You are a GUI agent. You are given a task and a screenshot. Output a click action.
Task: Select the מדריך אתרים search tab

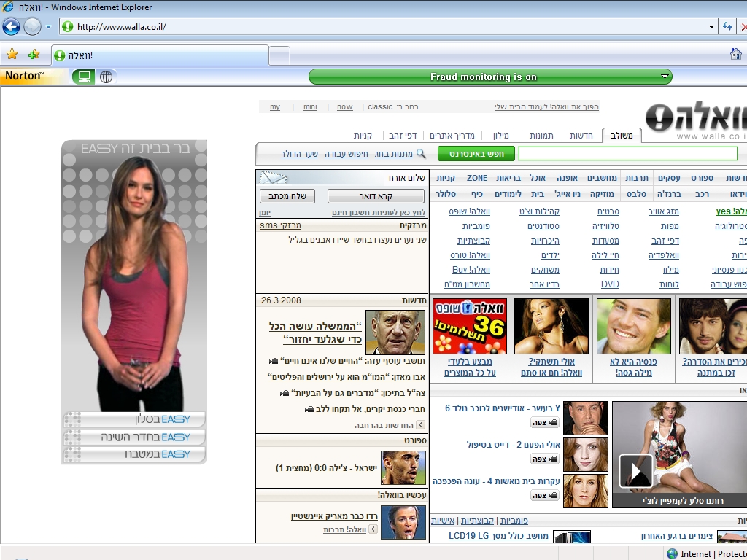point(452,135)
